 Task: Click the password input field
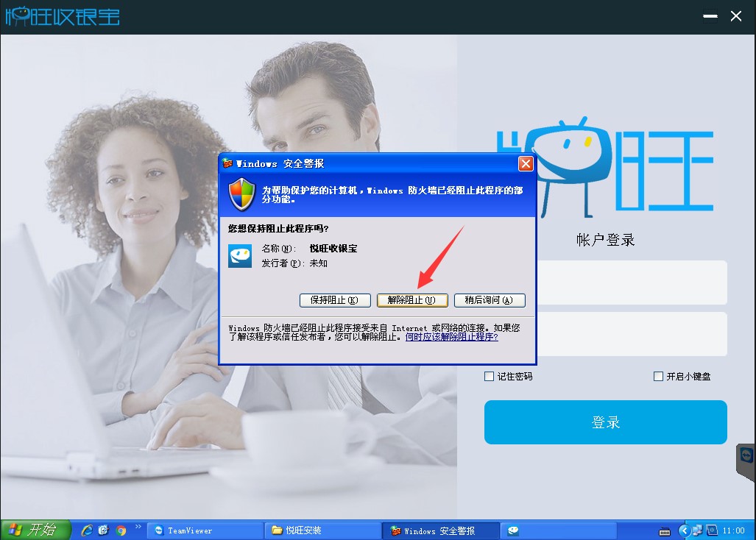click(x=632, y=334)
